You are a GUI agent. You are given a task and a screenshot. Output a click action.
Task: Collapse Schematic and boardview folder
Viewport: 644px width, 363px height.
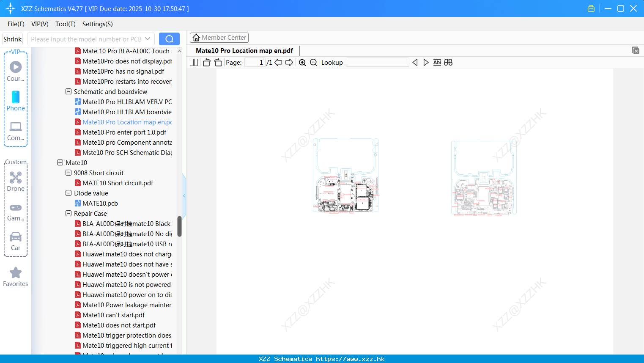click(69, 91)
